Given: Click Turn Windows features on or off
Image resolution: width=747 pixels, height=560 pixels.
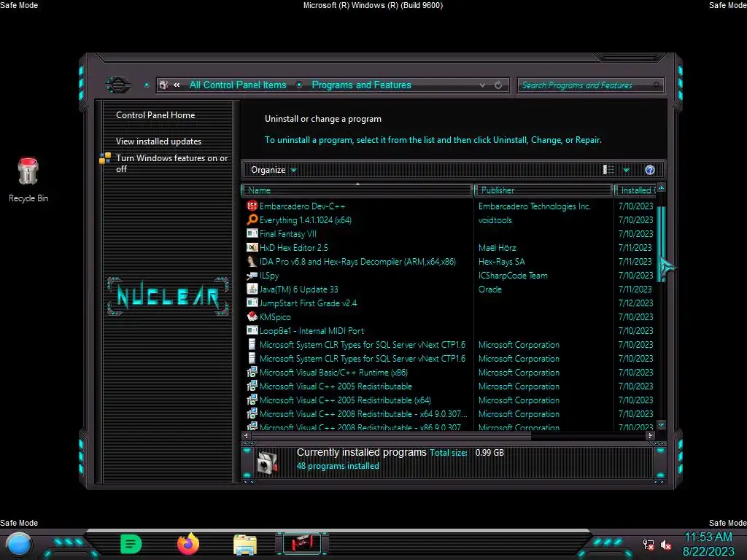Looking at the screenshot, I should [x=172, y=163].
